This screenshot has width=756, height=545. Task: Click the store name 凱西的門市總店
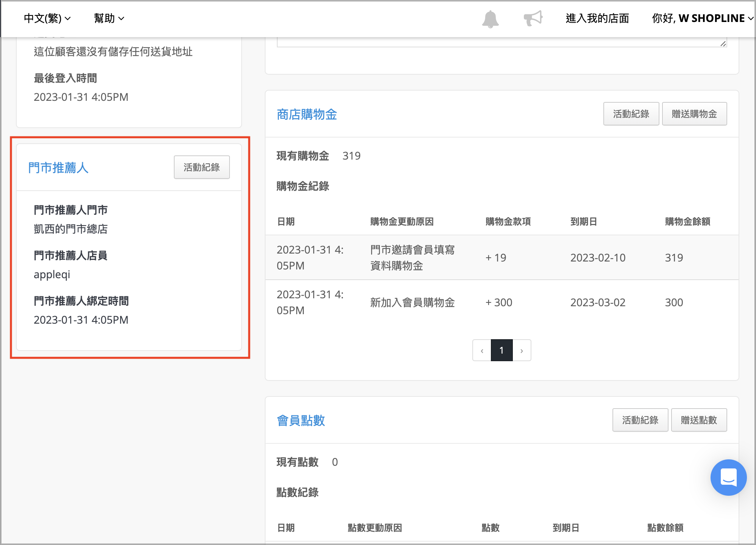pos(71,229)
